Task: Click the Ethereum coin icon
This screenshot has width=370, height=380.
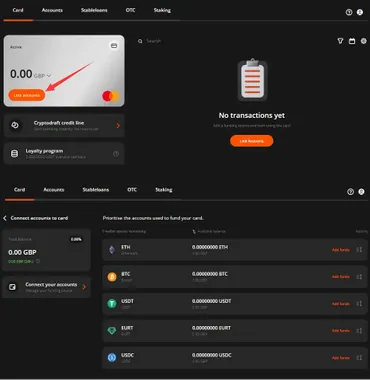Action: point(112,250)
